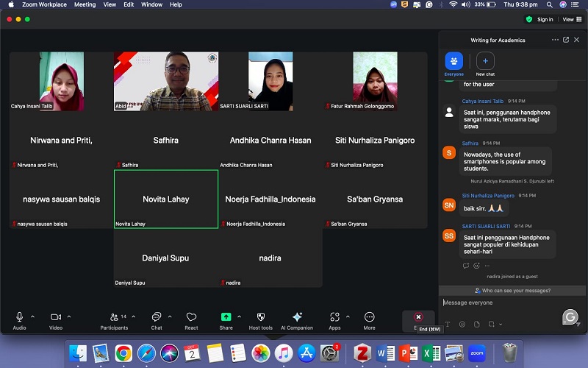Image resolution: width=588 pixels, height=368 pixels.
Task: Expand video options arrow next to Video
Action: tap(69, 316)
